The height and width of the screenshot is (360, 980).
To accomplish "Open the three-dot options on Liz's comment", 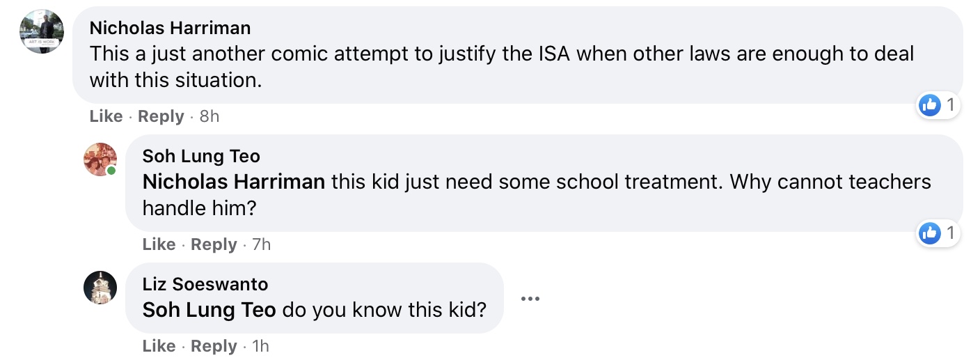I will point(530,299).
